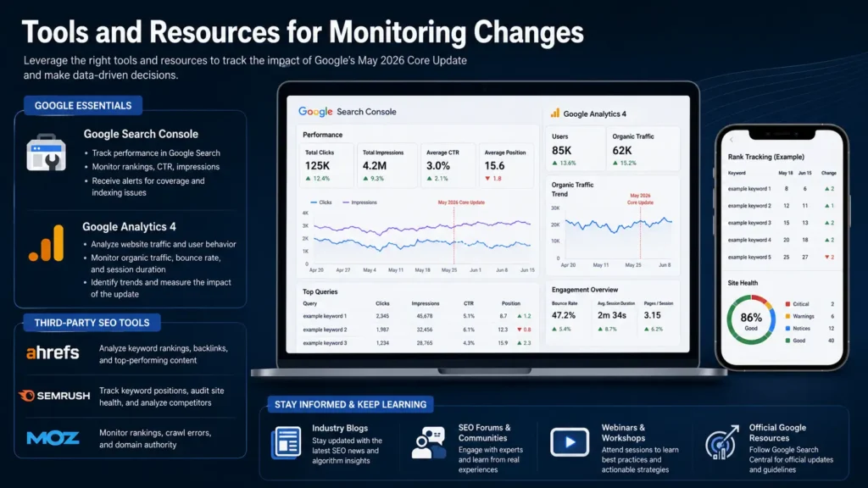
Task: Click the Top Queries section title
Action: tap(320, 291)
